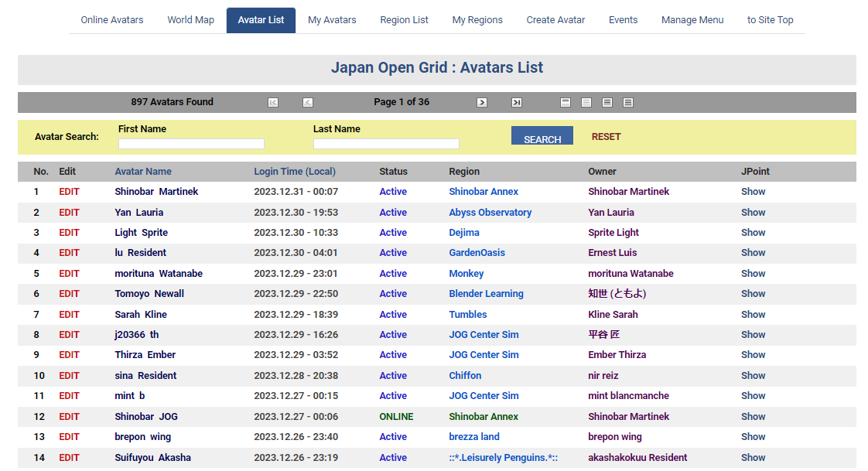868x471 pixels.
Task: Select the third rows-per-page density icon
Action: (607, 102)
